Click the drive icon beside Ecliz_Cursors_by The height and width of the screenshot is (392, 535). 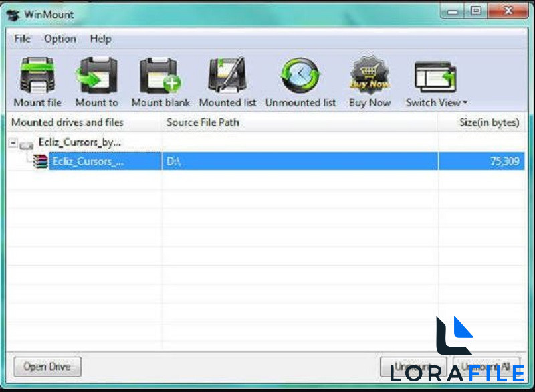(x=26, y=145)
